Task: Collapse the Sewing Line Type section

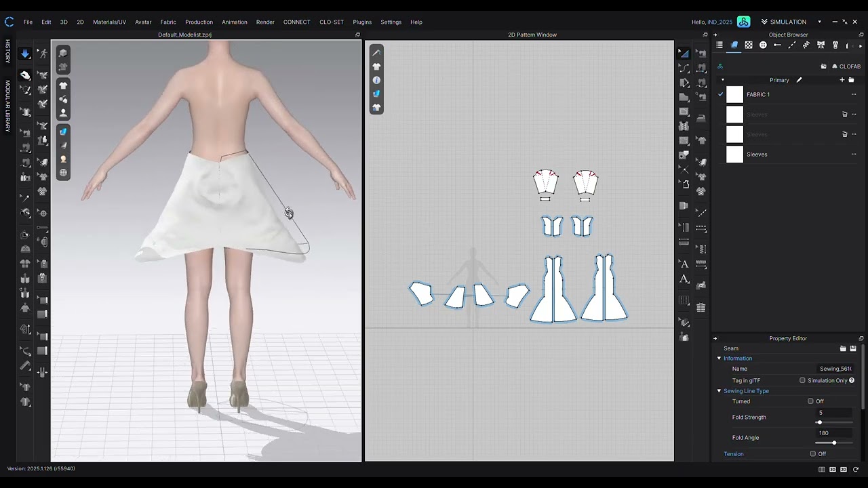Action: coord(719,391)
